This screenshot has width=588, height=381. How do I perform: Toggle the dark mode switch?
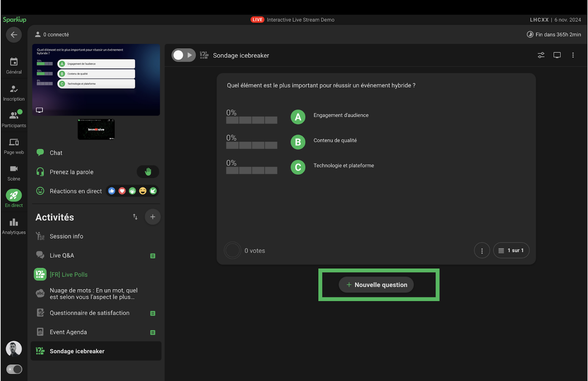tap(14, 369)
